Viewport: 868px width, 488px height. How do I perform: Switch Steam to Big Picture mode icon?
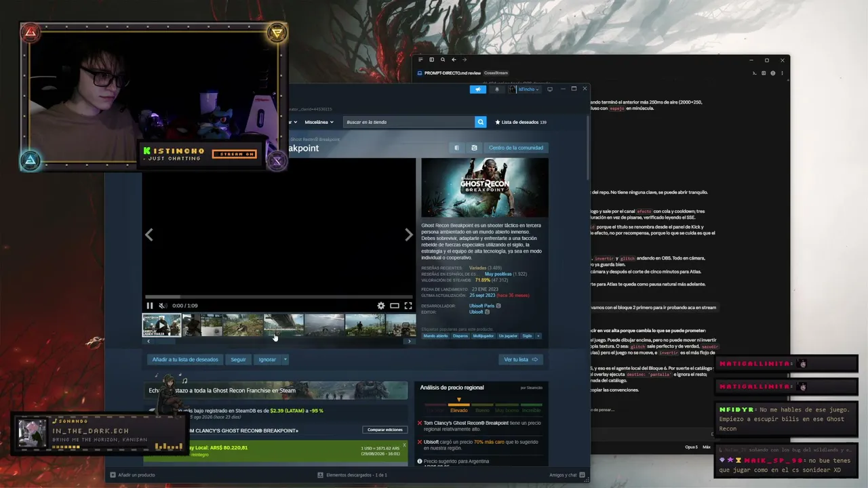[550, 89]
